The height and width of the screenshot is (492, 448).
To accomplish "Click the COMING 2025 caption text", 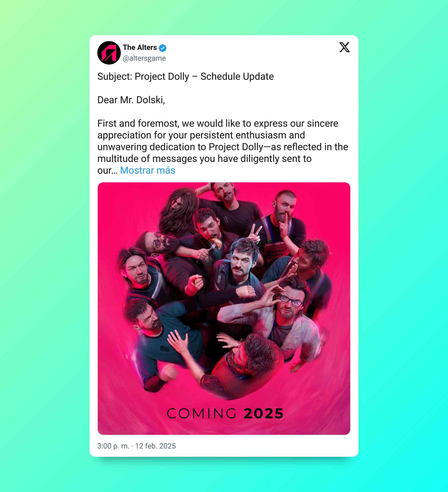I will click(225, 413).
